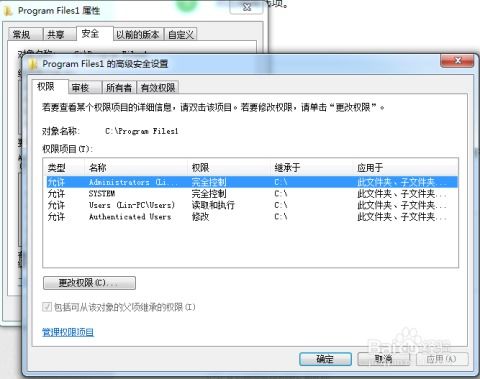Click 读取和执行 permission cell
This screenshot has height=379, width=480.
[x=213, y=205]
